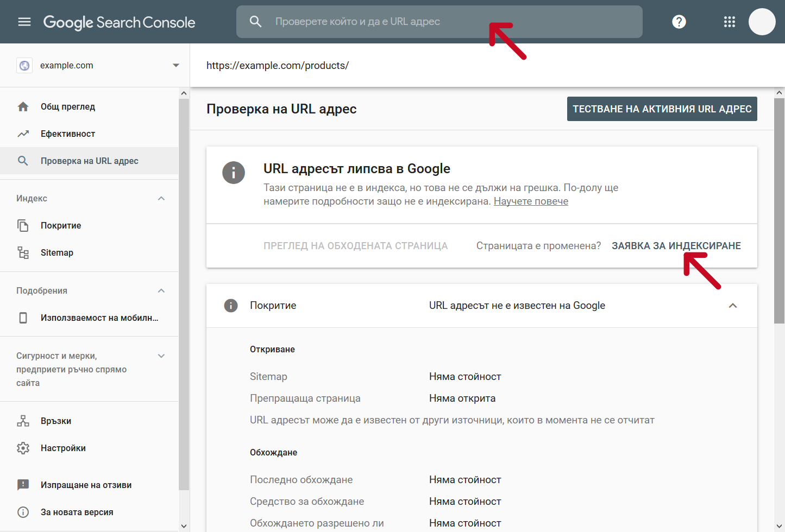Click 'Средство за обхождане' label

click(x=307, y=502)
